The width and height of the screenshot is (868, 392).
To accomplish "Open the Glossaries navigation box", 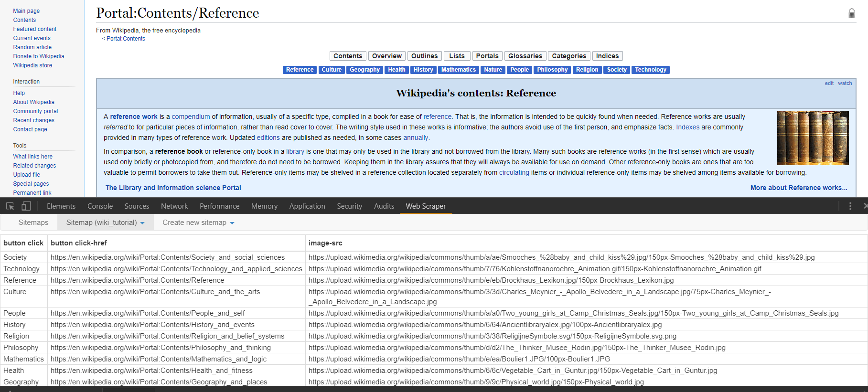I will (525, 56).
